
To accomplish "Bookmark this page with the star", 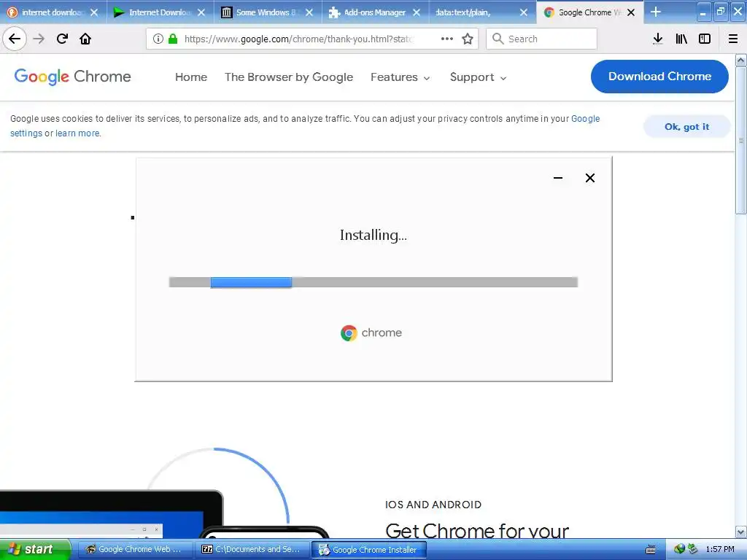I will [468, 39].
